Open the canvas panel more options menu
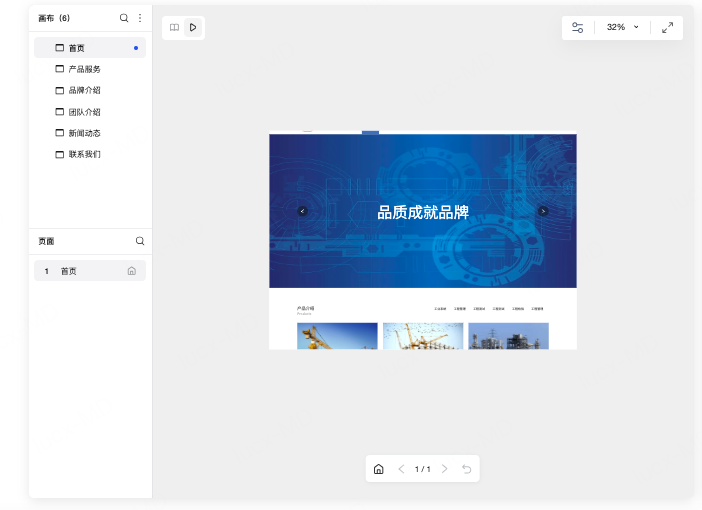This screenshot has width=702, height=510. tap(140, 18)
